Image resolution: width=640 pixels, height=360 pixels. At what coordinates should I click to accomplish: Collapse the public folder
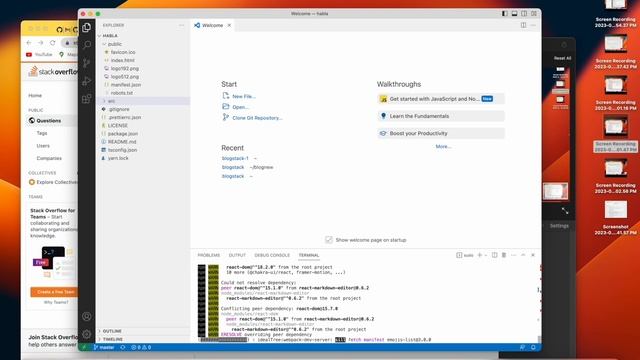[143, 44]
